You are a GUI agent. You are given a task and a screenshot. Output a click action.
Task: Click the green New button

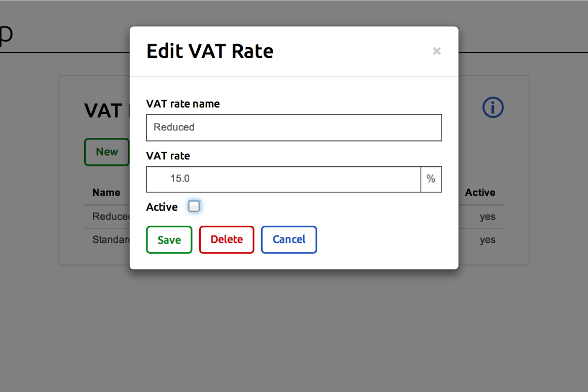[x=106, y=152]
